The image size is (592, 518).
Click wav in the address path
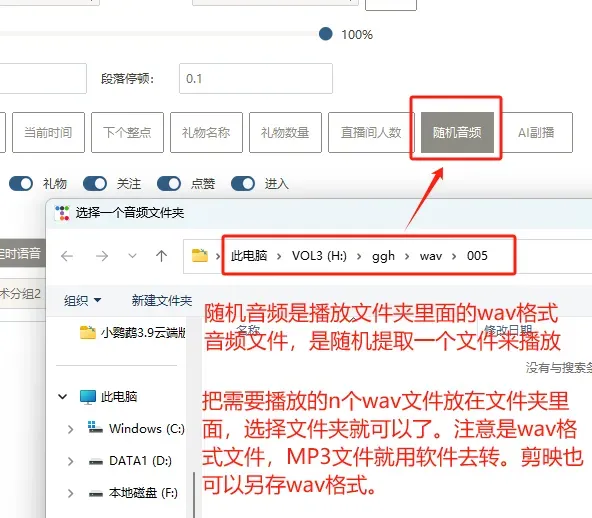[x=431, y=256]
